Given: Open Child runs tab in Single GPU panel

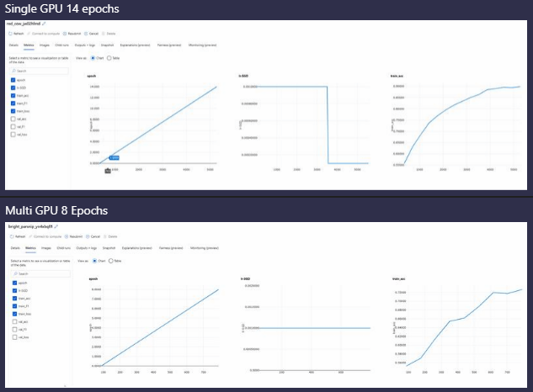Looking at the screenshot, I should tap(61, 45).
